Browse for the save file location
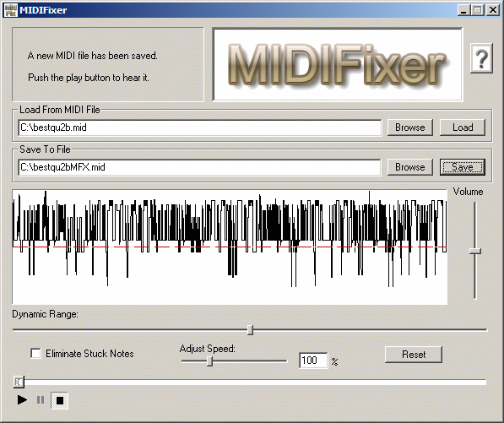 [x=409, y=167]
